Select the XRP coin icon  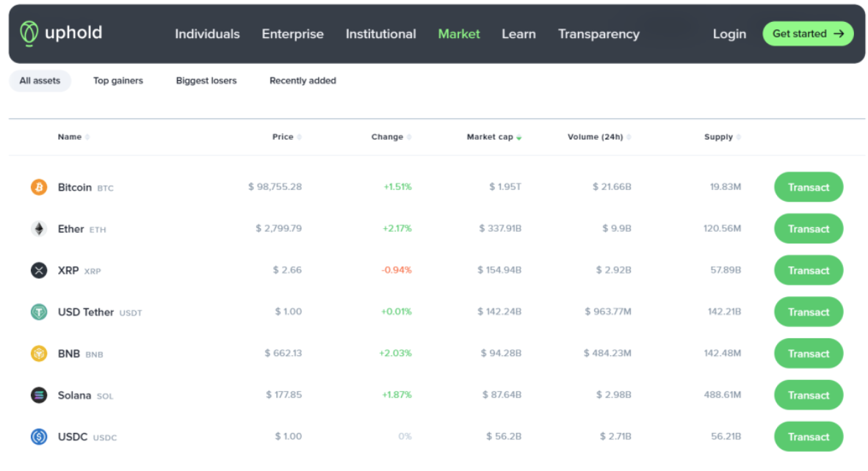pyautogui.click(x=39, y=270)
